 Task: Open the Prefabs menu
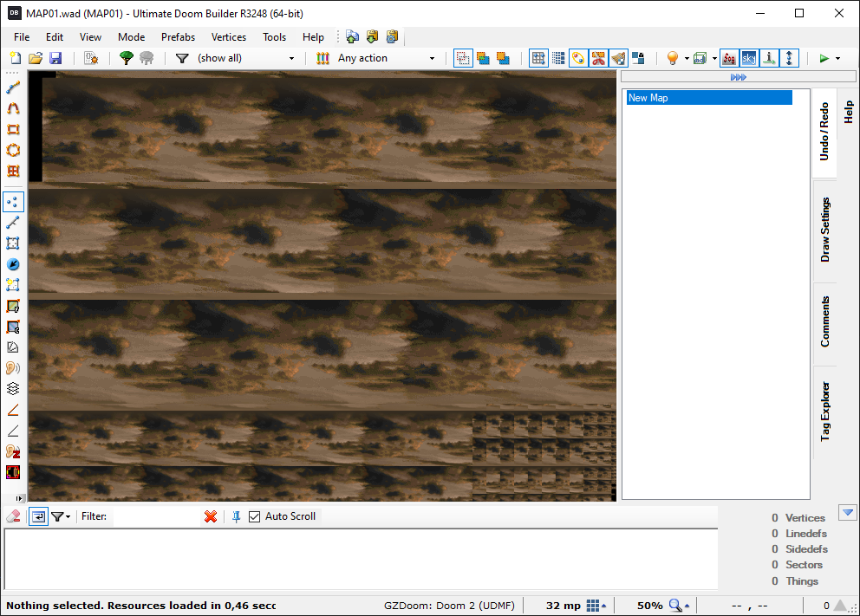coord(178,37)
